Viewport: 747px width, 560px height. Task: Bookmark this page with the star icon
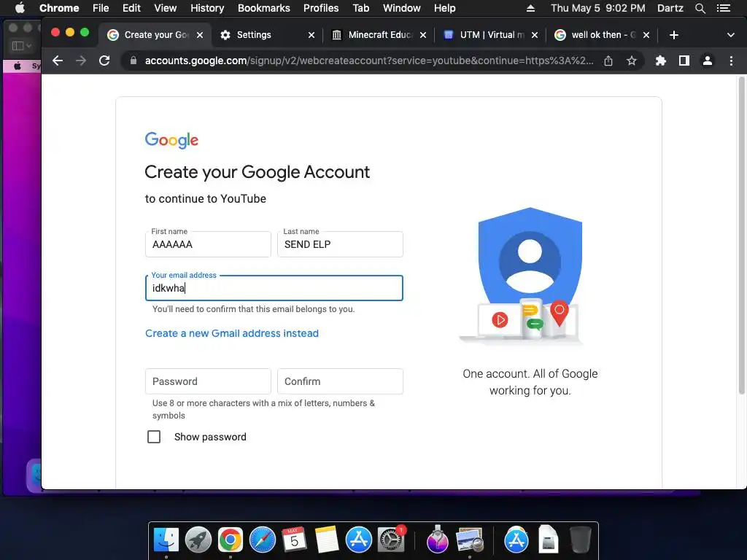[x=632, y=61]
